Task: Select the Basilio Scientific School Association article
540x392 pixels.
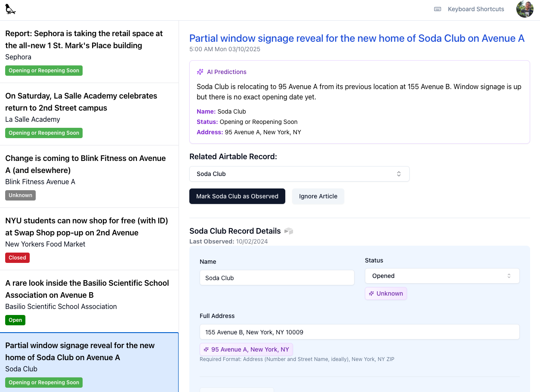Action: point(89,301)
